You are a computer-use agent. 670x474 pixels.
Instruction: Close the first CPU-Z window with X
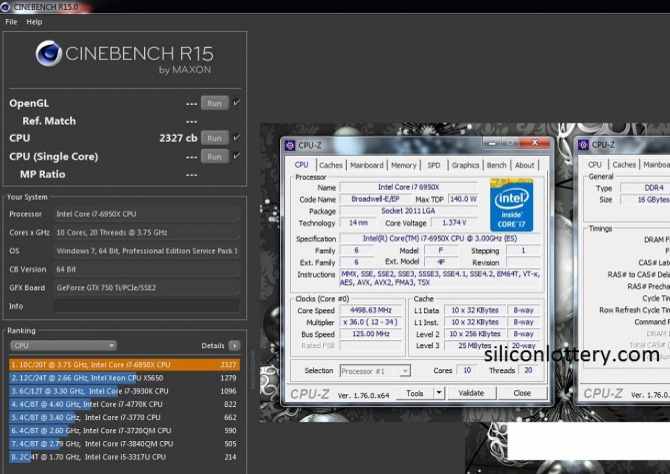point(535,143)
